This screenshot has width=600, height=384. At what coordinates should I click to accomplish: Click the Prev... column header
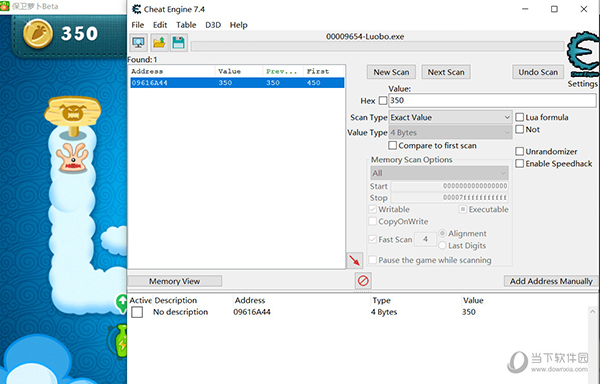pyautogui.click(x=284, y=71)
